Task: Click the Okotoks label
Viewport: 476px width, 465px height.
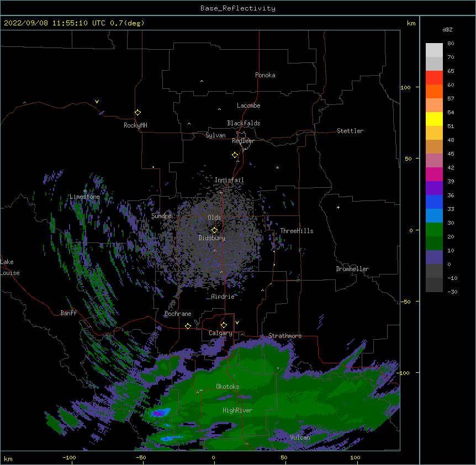Action: click(x=228, y=387)
